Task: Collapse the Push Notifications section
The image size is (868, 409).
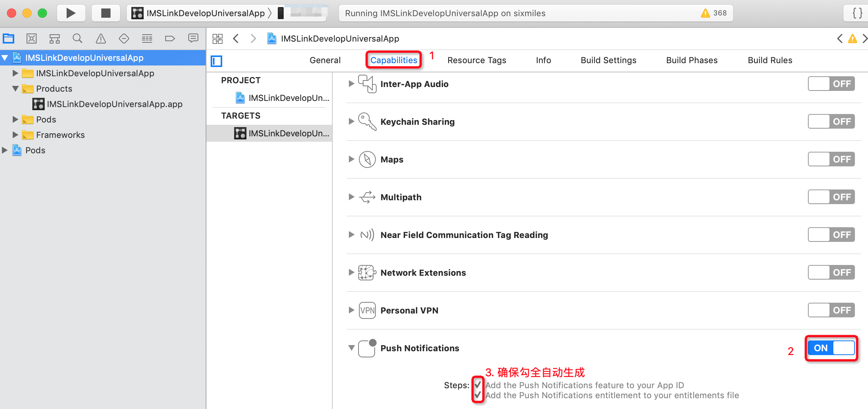Action: coord(351,348)
